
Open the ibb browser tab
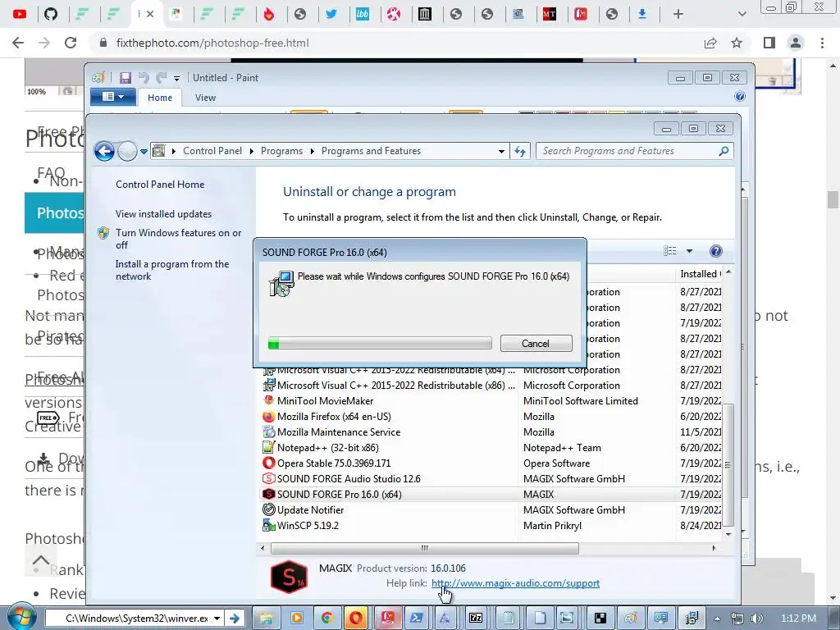click(x=363, y=14)
